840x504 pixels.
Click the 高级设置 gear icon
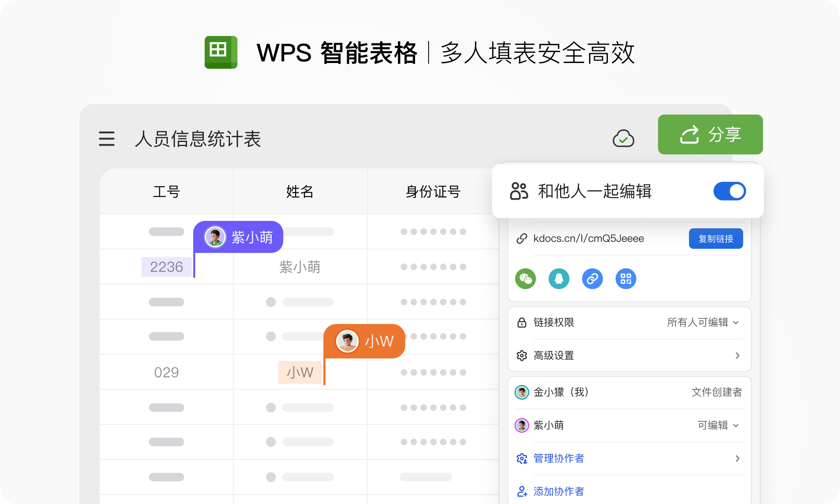pyautogui.click(x=522, y=355)
